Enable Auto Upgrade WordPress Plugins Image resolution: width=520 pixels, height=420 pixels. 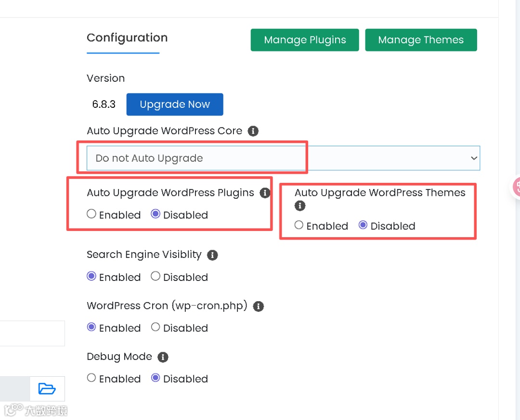91,214
